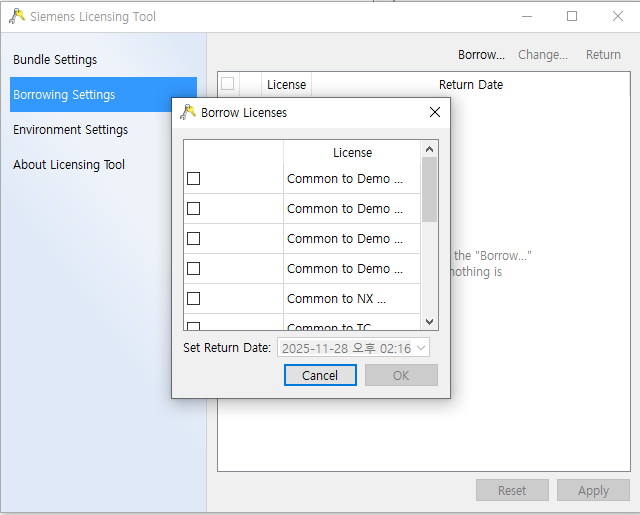Tick the first Common to Demo checkbox
Image resolution: width=640 pixels, height=515 pixels.
193,178
